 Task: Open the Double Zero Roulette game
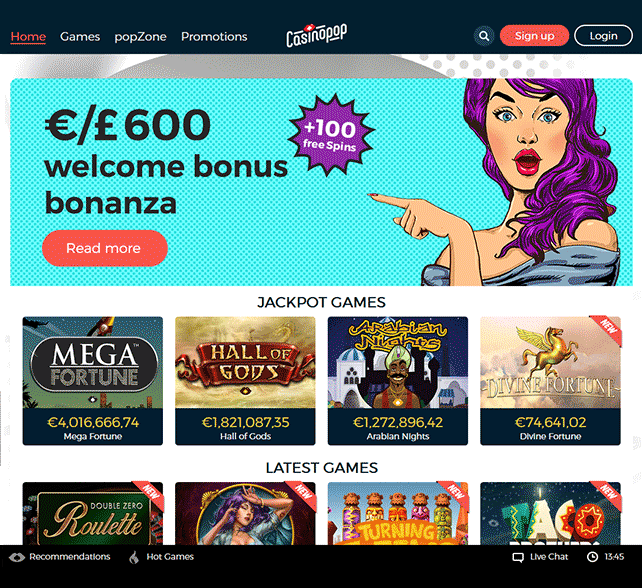(x=93, y=513)
